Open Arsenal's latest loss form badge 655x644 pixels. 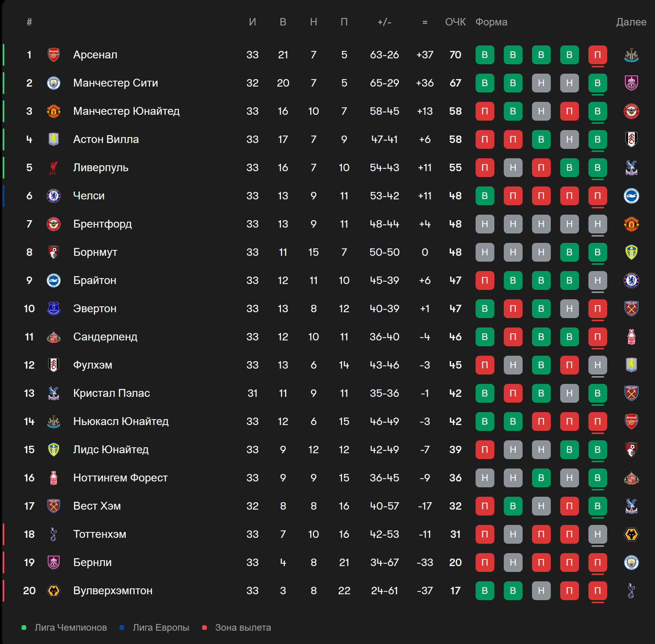pyautogui.click(x=597, y=55)
